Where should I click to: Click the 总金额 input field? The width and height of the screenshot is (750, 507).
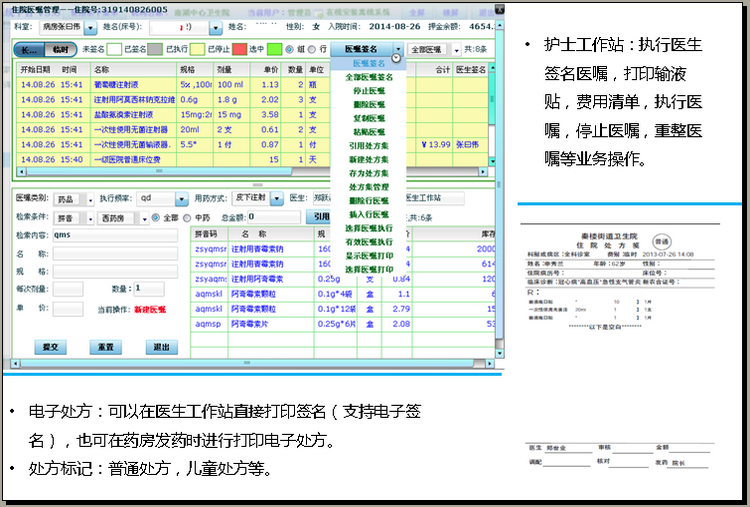coord(274,217)
